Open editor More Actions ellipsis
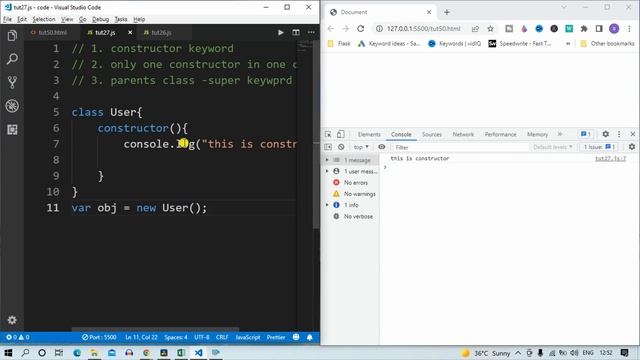640x360 pixels. tap(311, 33)
